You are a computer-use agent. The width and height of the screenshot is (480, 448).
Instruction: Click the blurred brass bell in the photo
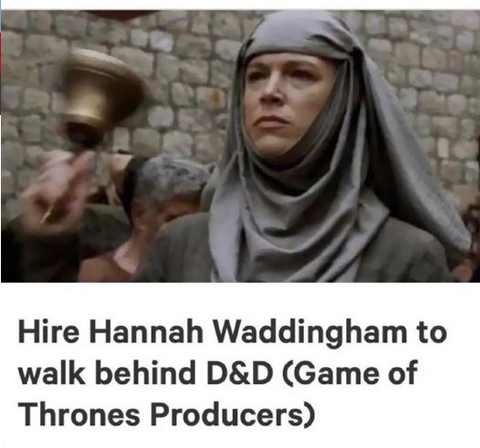[x=102, y=97]
